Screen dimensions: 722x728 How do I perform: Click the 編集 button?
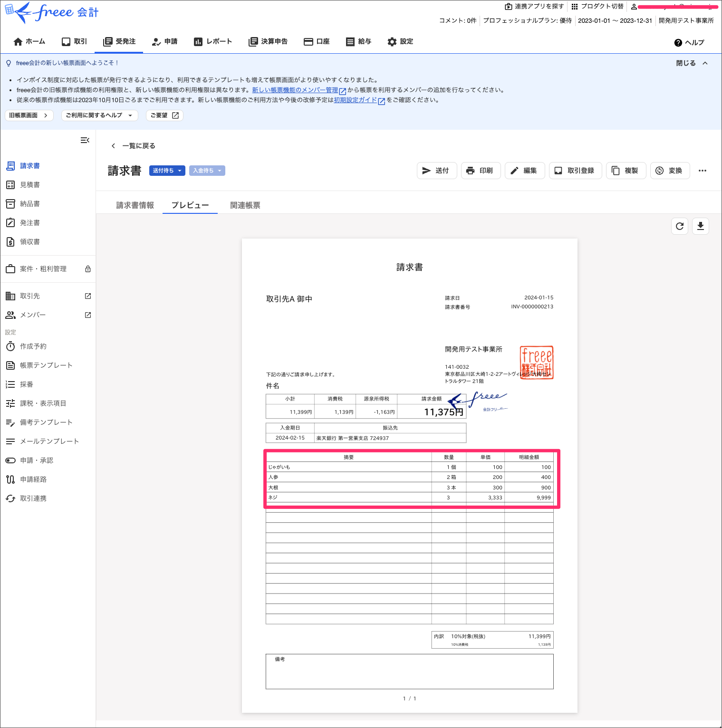525,171
